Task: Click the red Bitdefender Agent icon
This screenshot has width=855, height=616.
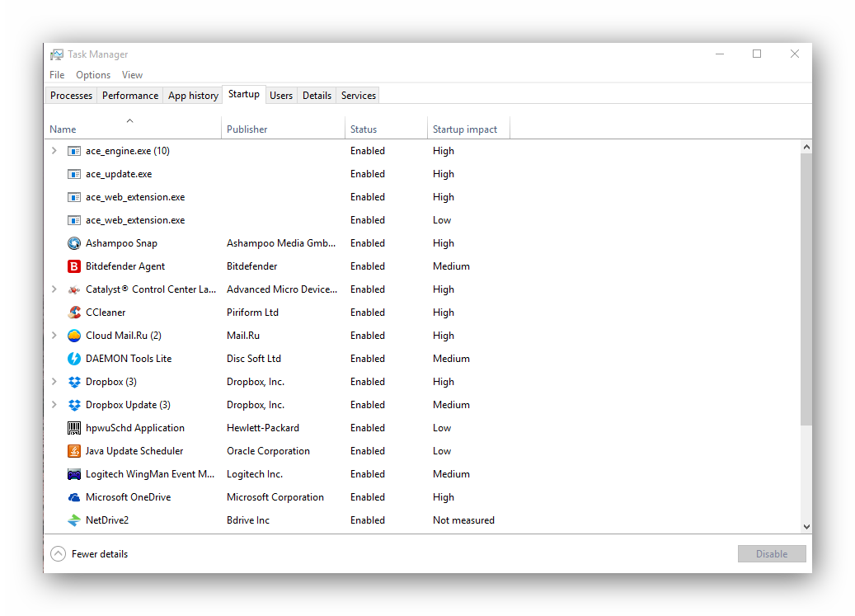Action: click(x=74, y=266)
